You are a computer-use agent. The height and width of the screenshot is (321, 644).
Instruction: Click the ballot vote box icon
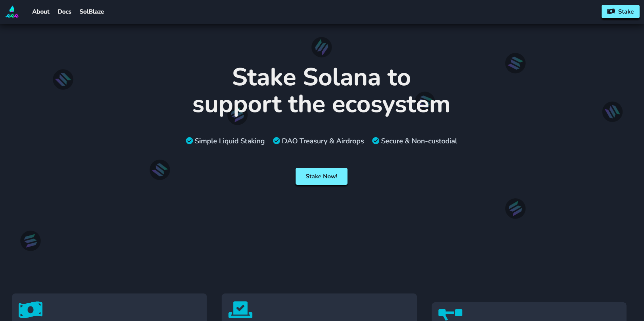click(240, 310)
